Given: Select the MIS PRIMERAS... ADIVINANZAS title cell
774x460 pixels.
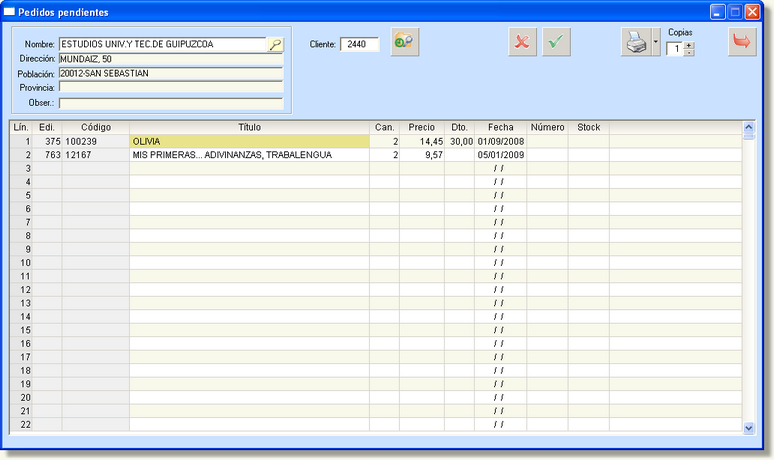Looking at the screenshot, I should (x=249, y=155).
